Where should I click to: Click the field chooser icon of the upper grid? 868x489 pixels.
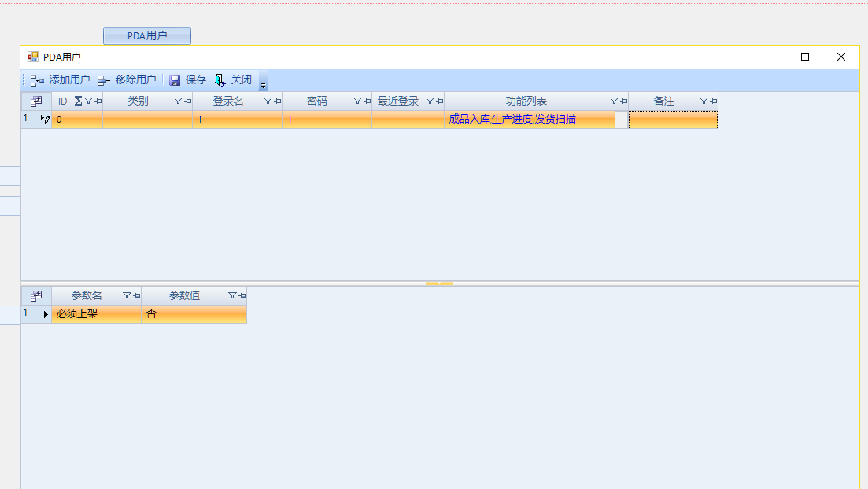tap(36, 102)
